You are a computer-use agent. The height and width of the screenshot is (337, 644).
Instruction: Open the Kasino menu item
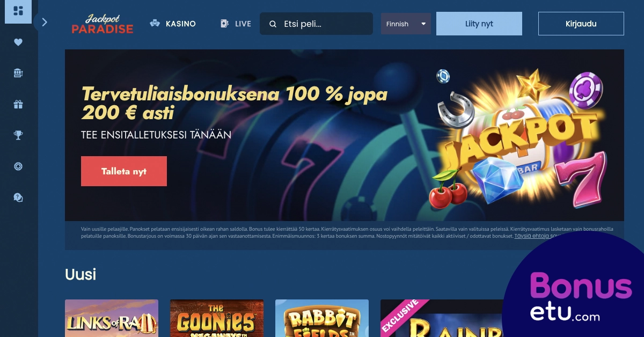click(173, 24)
